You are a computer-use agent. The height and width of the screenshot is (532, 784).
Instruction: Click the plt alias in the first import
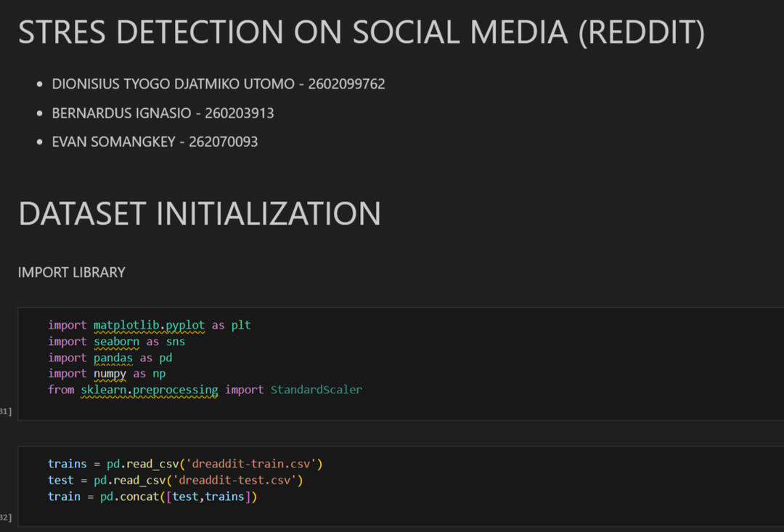[241, 325]
